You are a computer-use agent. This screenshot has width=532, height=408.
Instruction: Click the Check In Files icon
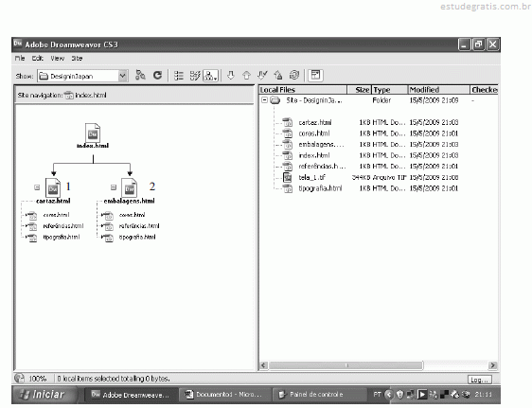(x=278, y=76)
